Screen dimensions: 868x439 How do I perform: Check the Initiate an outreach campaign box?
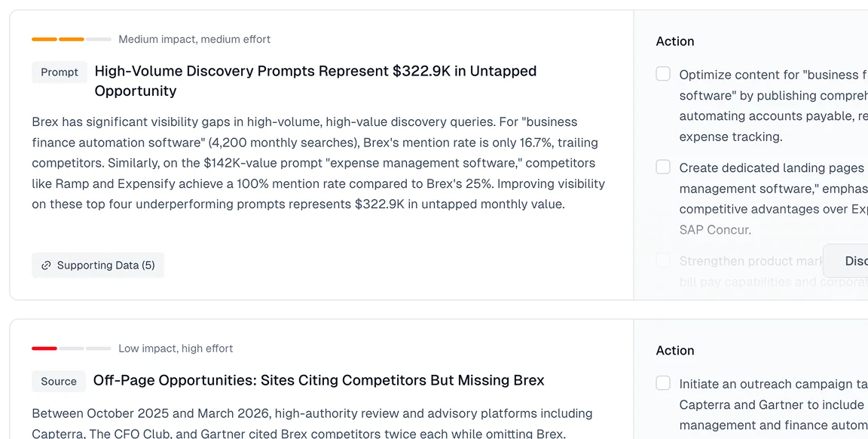click(663, 383)
